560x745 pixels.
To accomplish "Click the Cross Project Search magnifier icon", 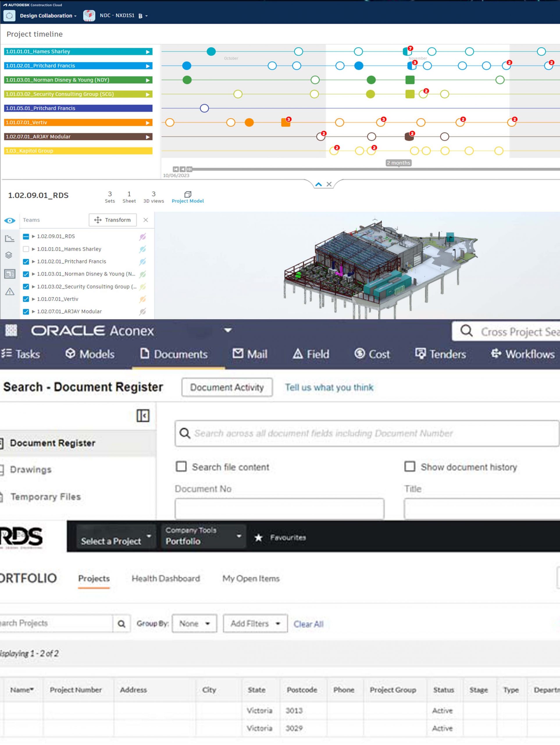I will [x=466, y=331].
